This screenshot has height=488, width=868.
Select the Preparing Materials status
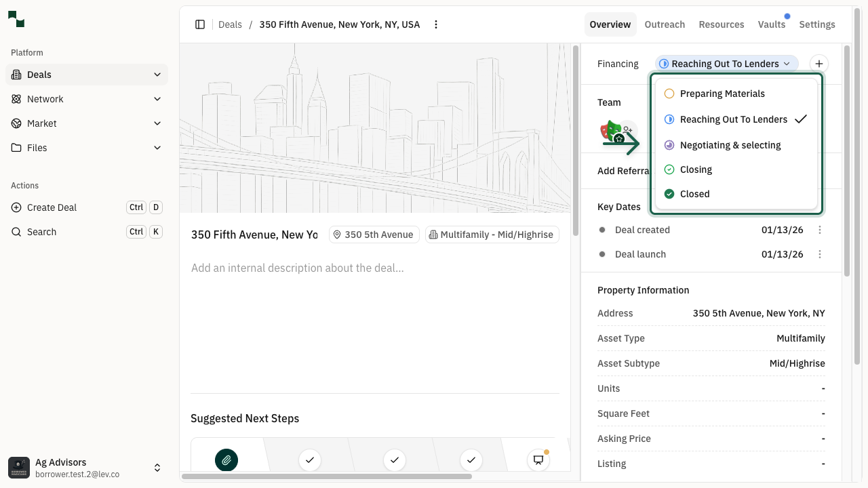722,94
